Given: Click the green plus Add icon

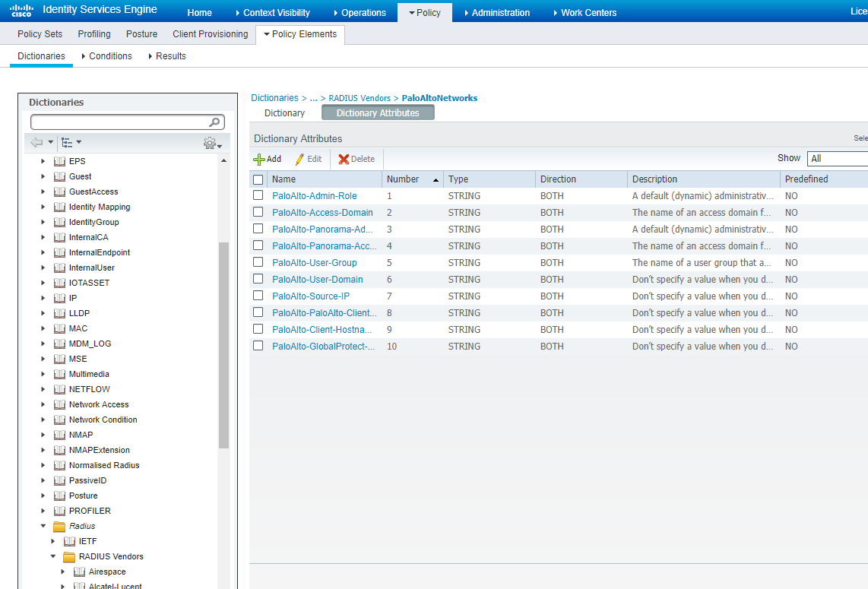Looking at the screenshot, I should pyautogui.click(x=258, y=160).
